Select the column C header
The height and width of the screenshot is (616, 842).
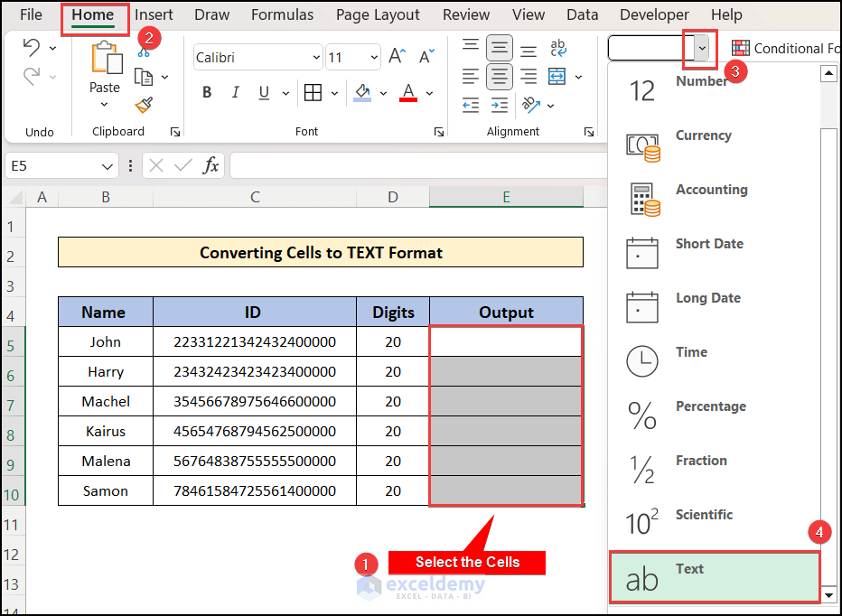[x=255, y=198]
